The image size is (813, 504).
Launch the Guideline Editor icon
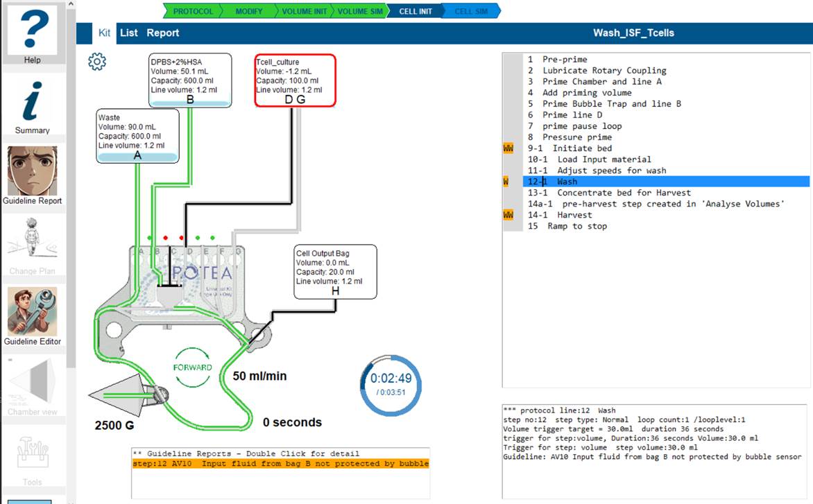[32, 312]
